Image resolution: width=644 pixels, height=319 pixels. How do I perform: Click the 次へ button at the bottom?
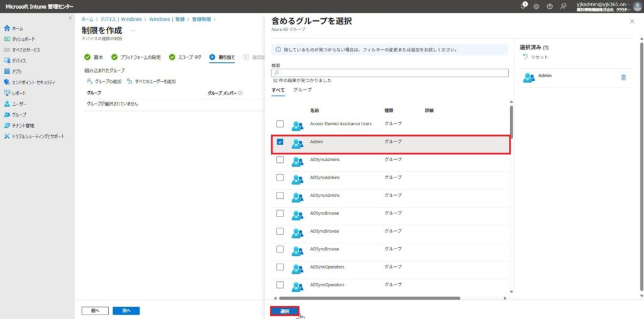(x=126, y=311)
